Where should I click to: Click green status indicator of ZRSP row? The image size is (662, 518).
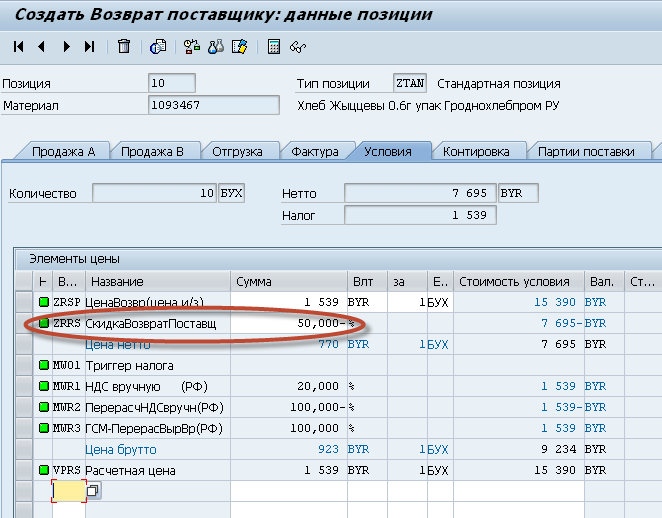43,302
